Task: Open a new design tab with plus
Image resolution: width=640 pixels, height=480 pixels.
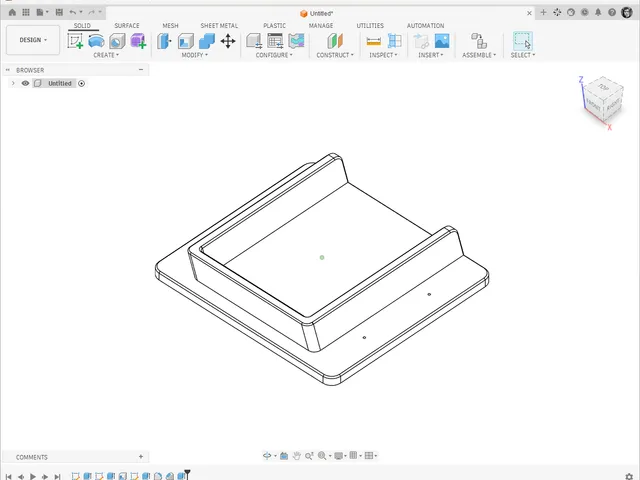Action: pyautogui.click(x=543, y=13)
